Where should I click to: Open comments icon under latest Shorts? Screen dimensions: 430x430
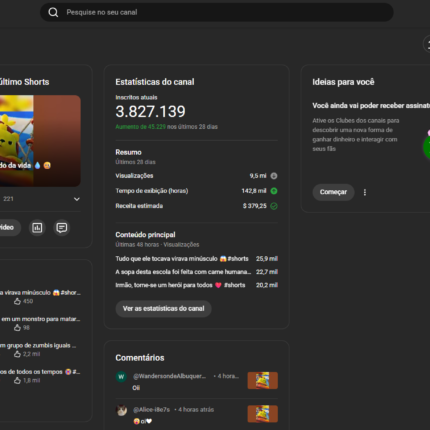[62, 228]
